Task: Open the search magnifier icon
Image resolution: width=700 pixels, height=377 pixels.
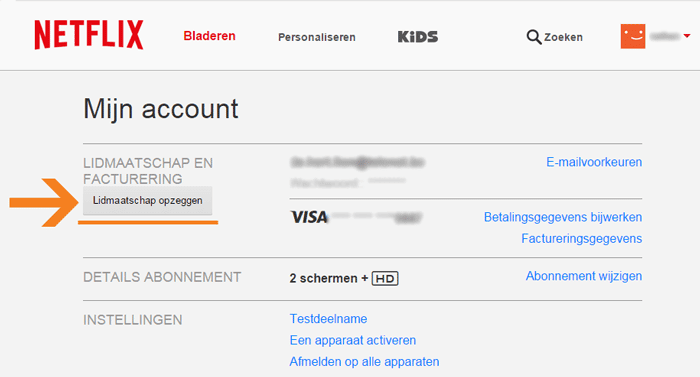Action: point(533,37)
